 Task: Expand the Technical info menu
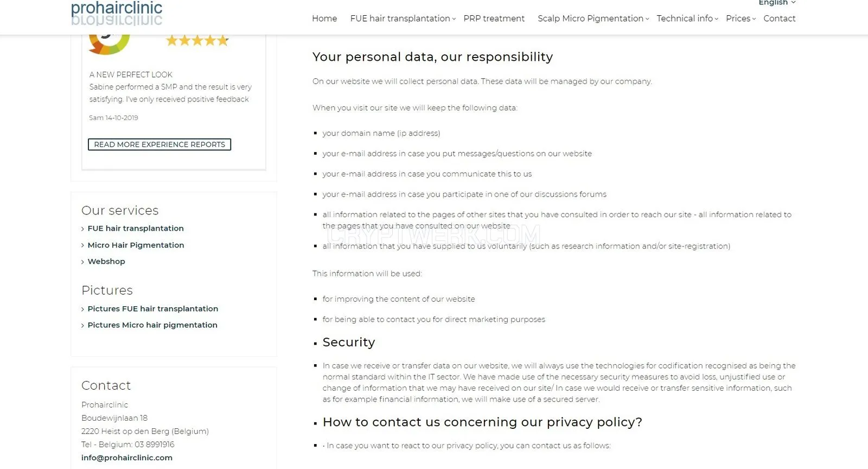[x=687, y=18]
